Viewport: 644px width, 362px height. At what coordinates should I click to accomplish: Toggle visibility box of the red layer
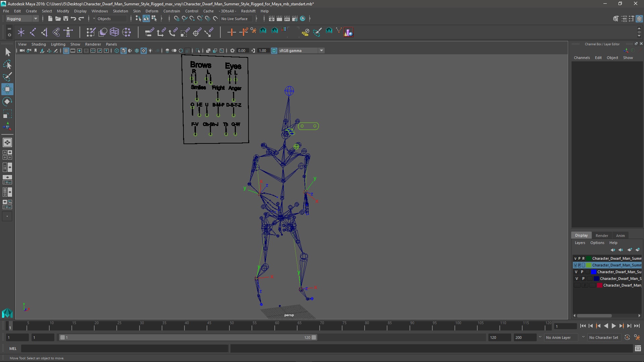coord(577,285)
